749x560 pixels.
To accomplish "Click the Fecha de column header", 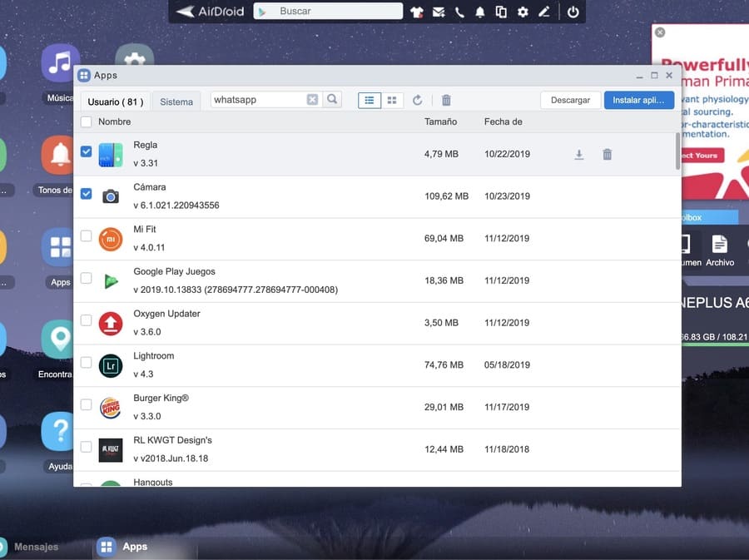I will tap(503, 121).
